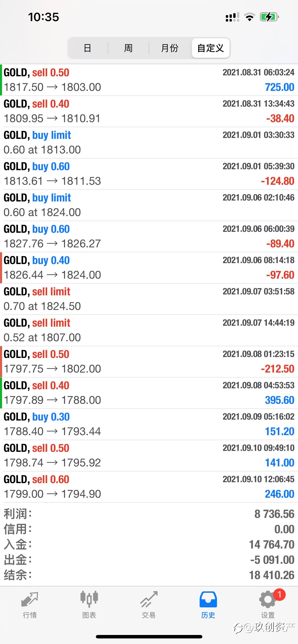Select the 日 day period segment
Screen dimensions: 298x644
pos(87,48)
